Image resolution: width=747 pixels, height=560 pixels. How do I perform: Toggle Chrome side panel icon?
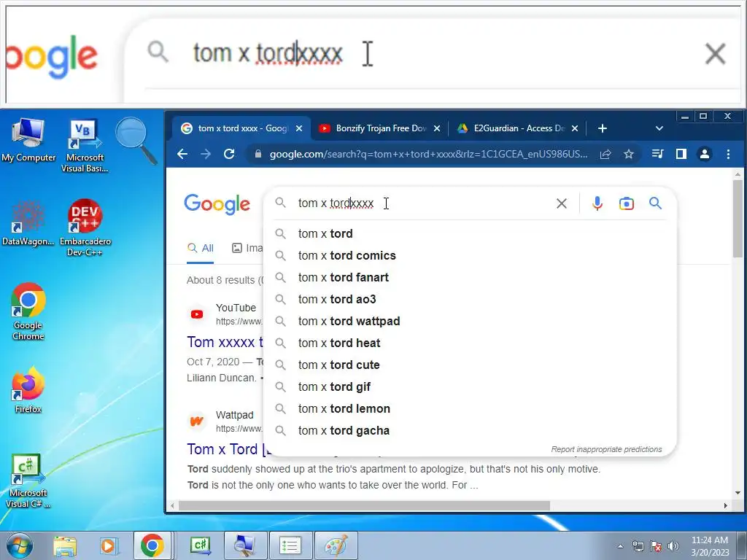pos(681,154)
